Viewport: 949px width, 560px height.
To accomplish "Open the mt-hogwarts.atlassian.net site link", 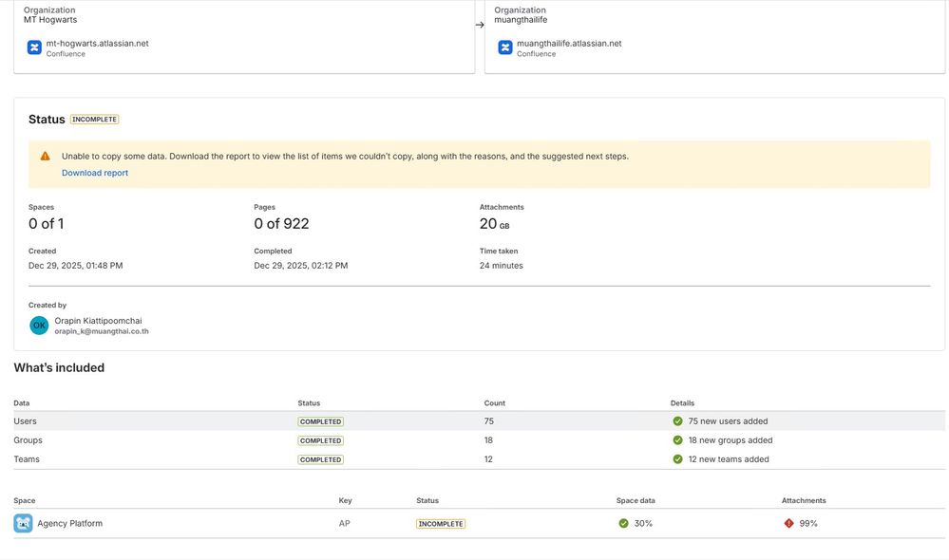I will click(97, 43).
